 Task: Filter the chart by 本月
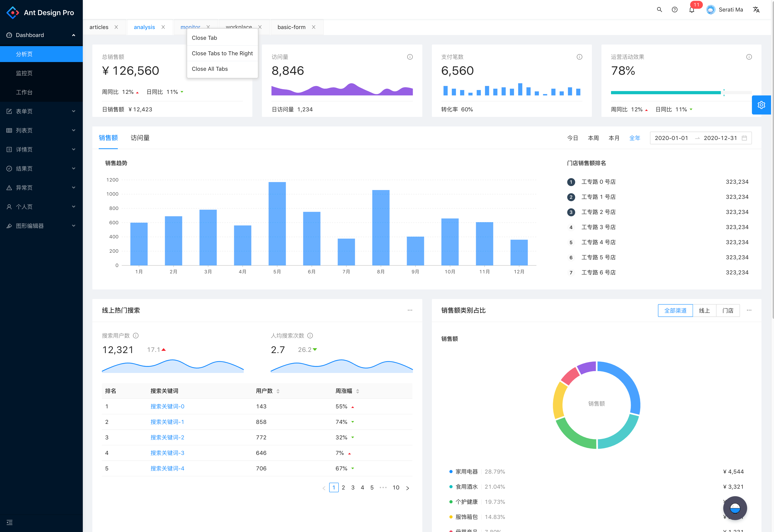coord(614,138)
